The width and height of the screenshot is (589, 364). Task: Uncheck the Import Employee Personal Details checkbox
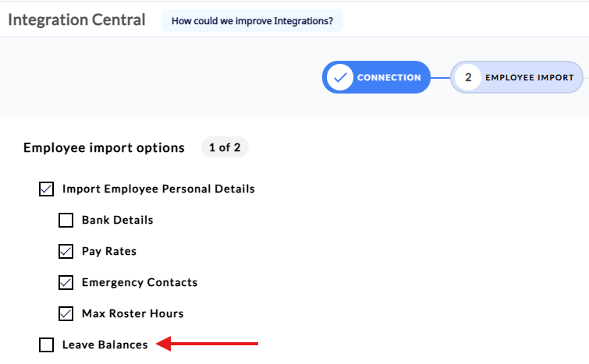[x=47, y=189]
